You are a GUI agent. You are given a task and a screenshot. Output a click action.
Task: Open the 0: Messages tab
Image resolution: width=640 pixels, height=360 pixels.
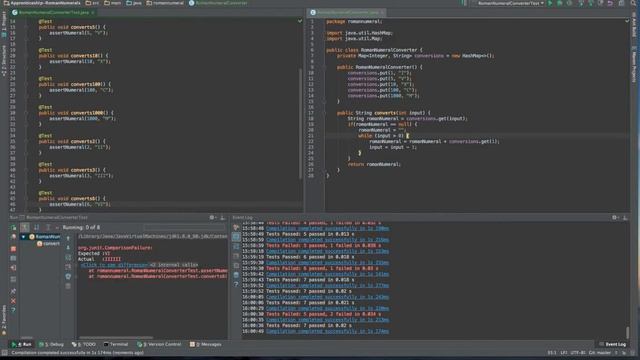click(x=206, y=344)
